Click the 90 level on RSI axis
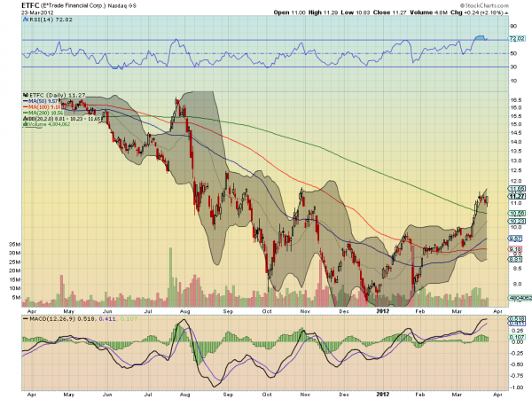 click(x=513, y=26)
